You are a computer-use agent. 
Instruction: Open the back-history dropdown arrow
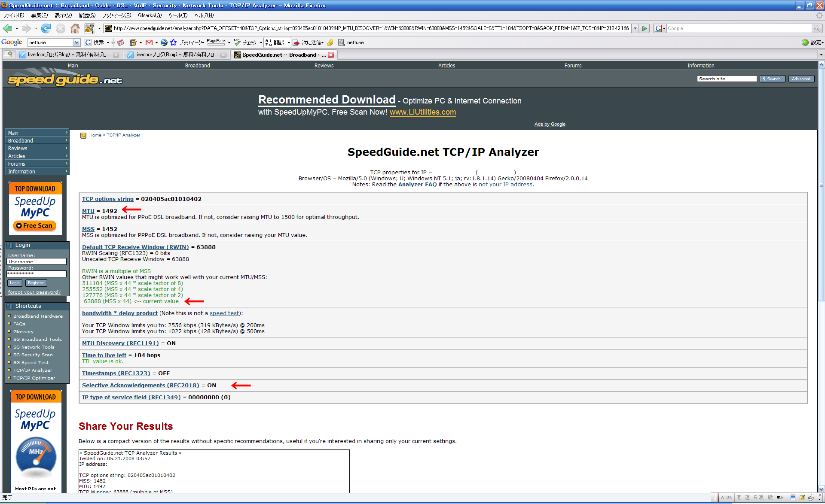(17, 29)
